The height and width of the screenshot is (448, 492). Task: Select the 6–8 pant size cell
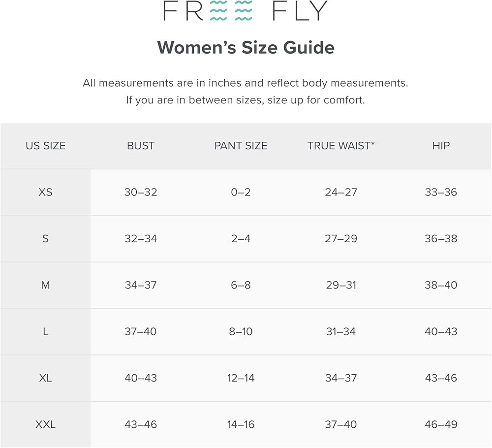pos(241,285)
